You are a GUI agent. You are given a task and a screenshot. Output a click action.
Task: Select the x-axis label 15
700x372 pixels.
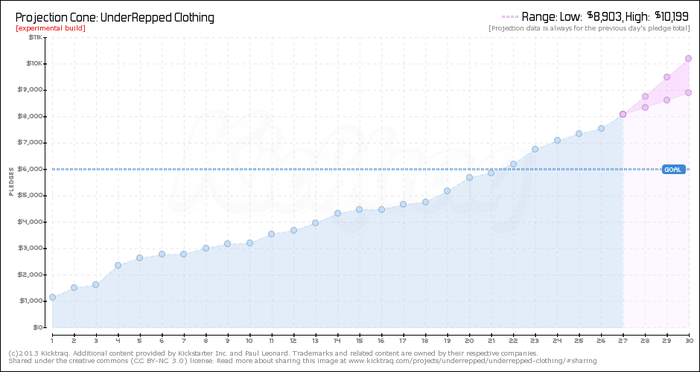(x=359, y=340)
